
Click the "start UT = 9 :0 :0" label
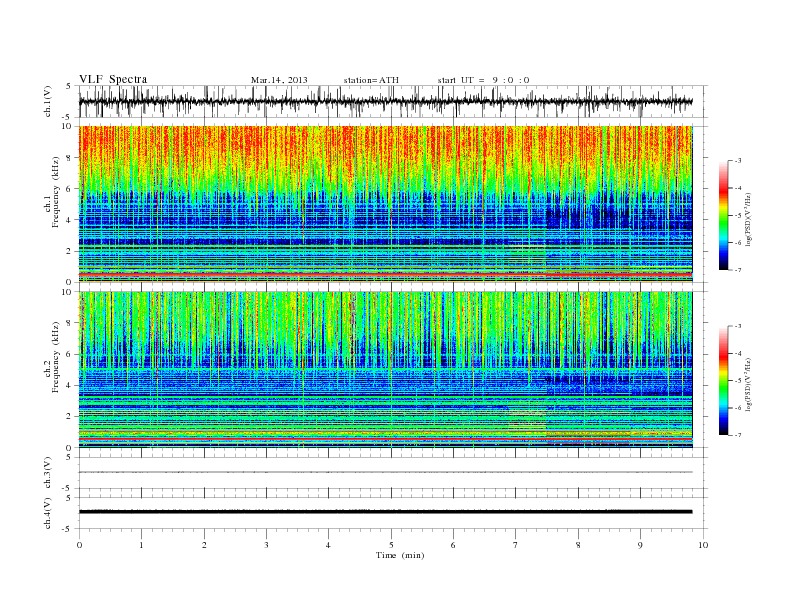pyautogui.click(x=483, y=80)
